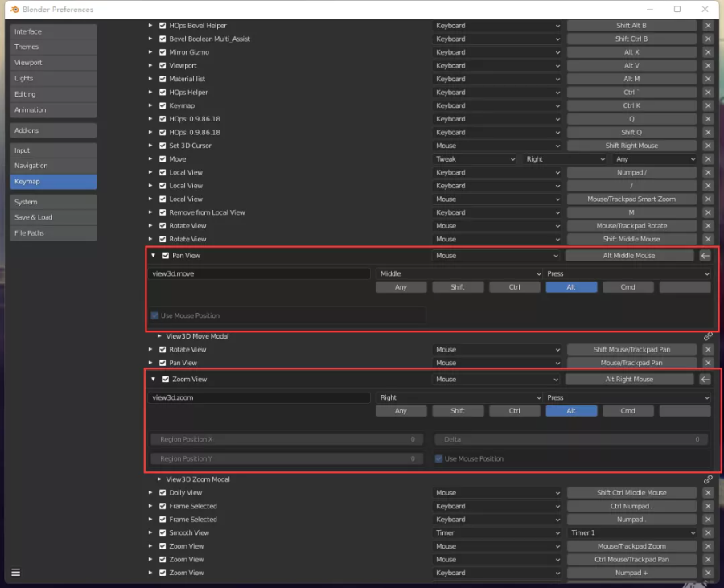Viewport: 724px width, 588px height.
Task: Uncheck the Smooth View keymap item
Action: [x=162, y=532]
